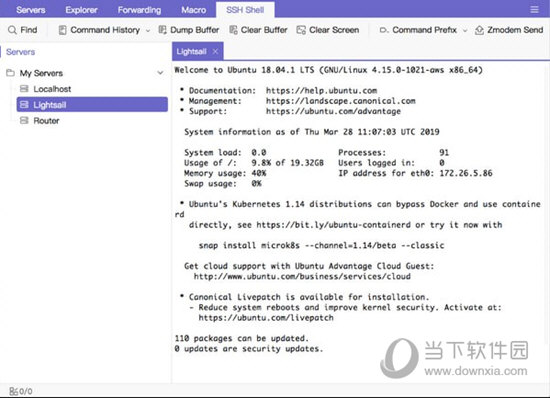Click the Lightsail server icon
The width and height of the screenshot is (550, 398).
coord(24,104)
